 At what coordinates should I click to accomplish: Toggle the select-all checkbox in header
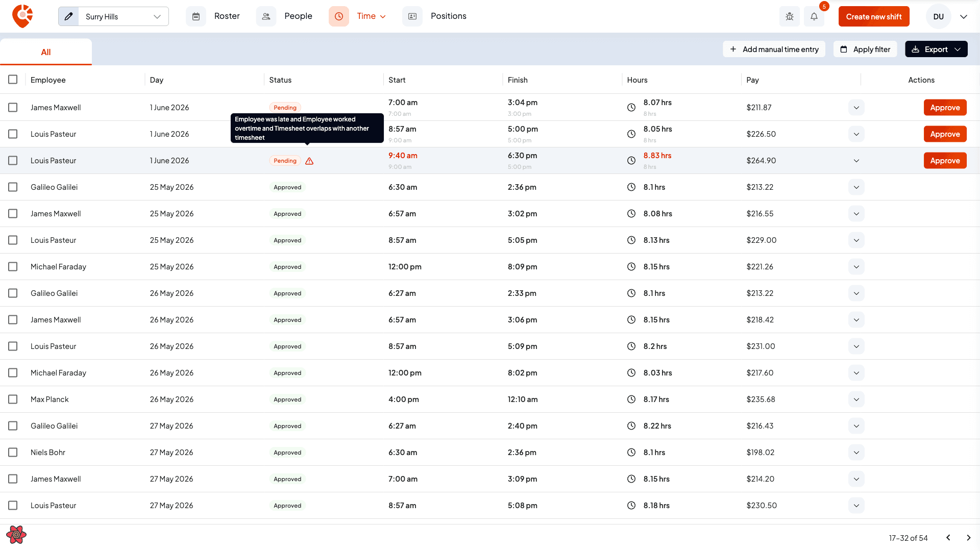(x=13, y=80)
